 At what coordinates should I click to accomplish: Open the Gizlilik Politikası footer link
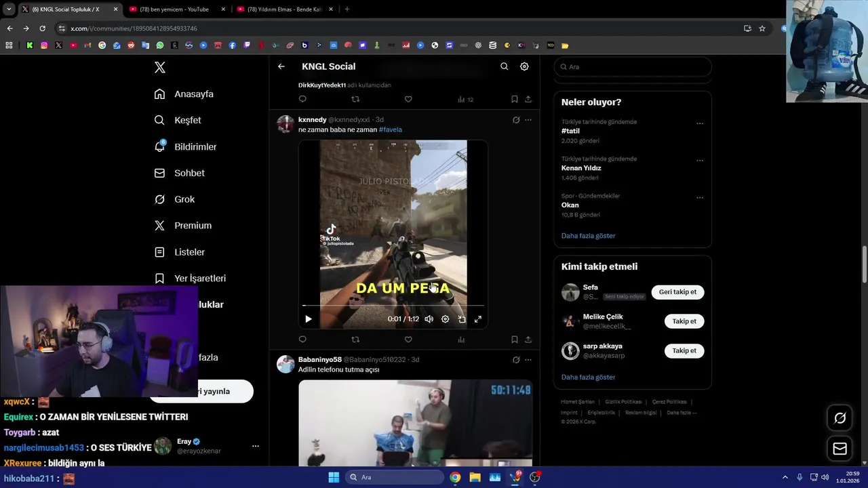(623, 402)
